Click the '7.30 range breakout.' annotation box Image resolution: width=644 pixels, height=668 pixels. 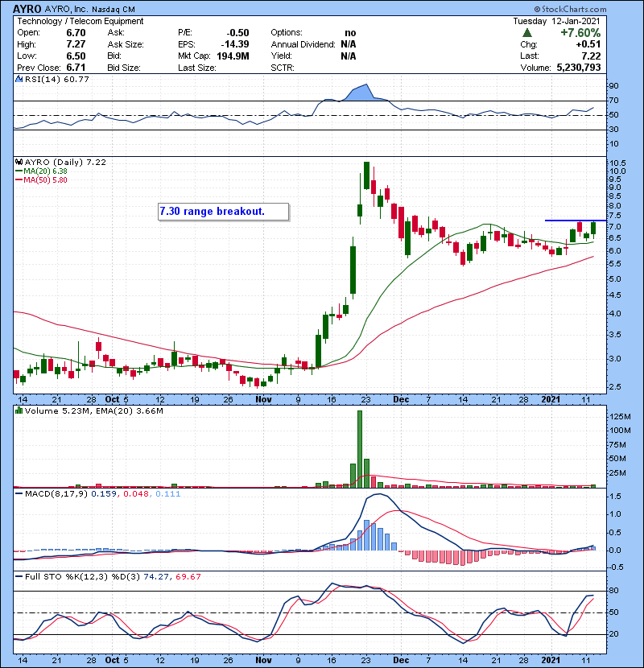point(223,212)
